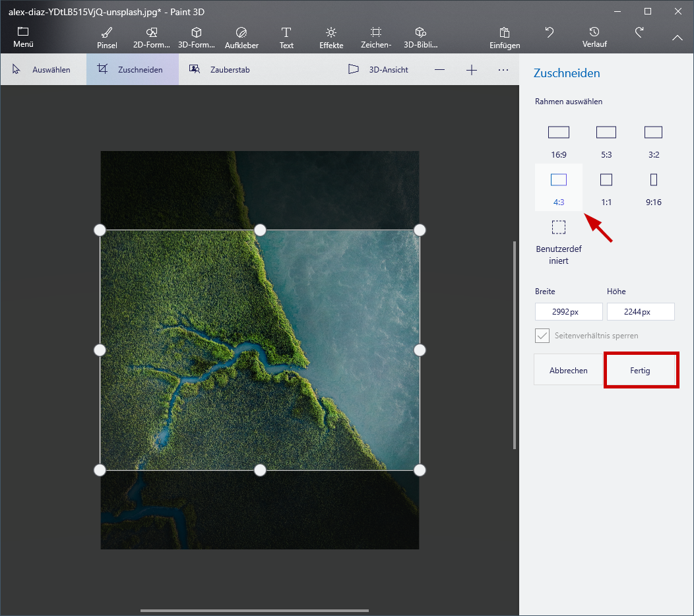The width and height of the screenshot is (694, 616).
Task: Open the 3D-Formen shapes tool
Action: [x=196, y=38]
